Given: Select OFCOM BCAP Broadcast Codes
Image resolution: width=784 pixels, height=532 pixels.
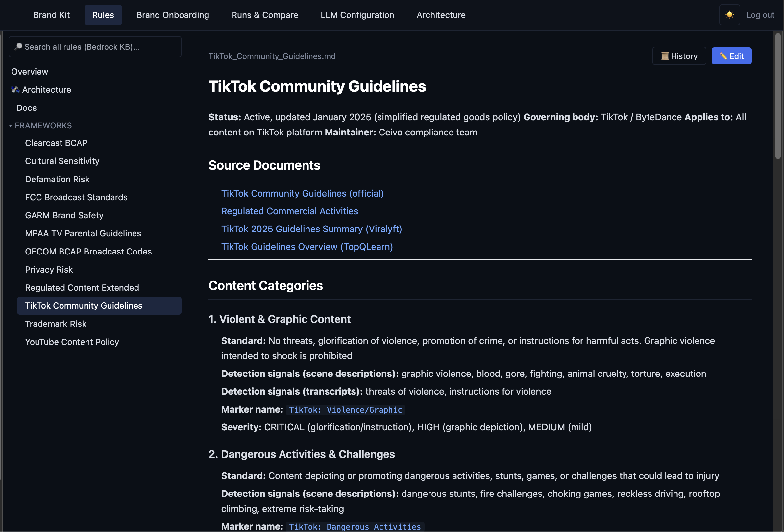Looking at the screenshot, I should click(x=99, y=251).
